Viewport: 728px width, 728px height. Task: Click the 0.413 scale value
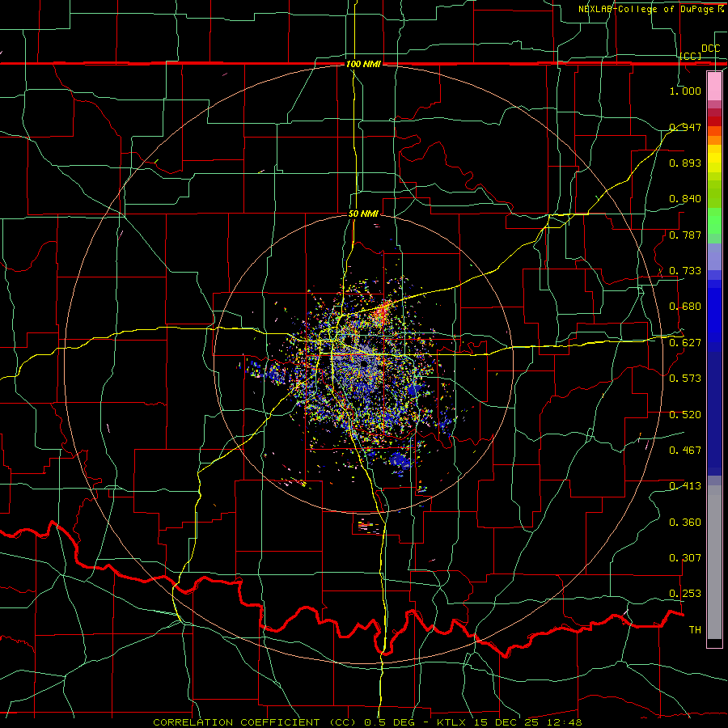pos(685,486)
